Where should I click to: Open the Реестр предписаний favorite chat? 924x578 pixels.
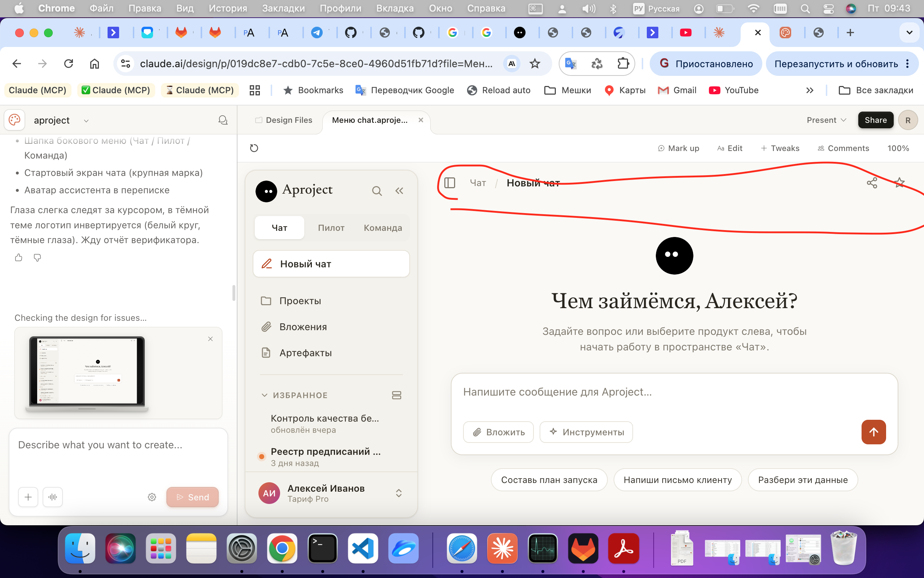[331, 457]
